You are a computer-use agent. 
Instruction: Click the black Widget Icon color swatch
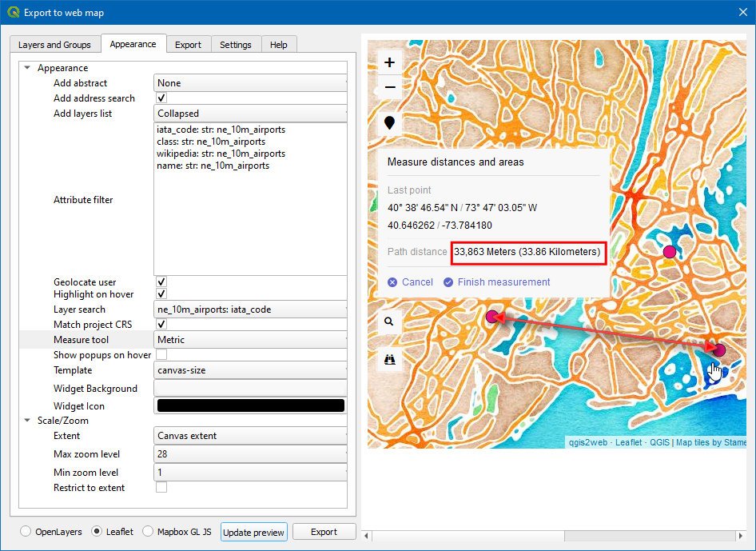point(250,405)
